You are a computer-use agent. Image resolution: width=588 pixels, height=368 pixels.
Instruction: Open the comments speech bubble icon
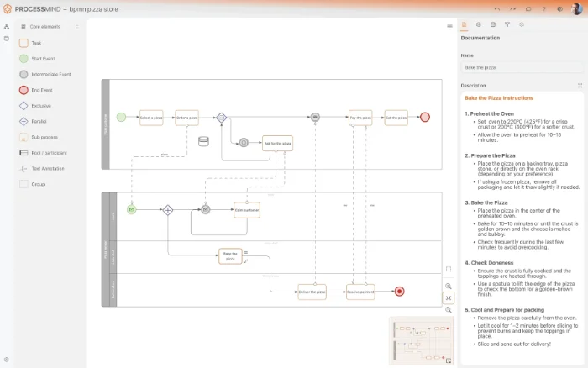click(x=528, y=8)
